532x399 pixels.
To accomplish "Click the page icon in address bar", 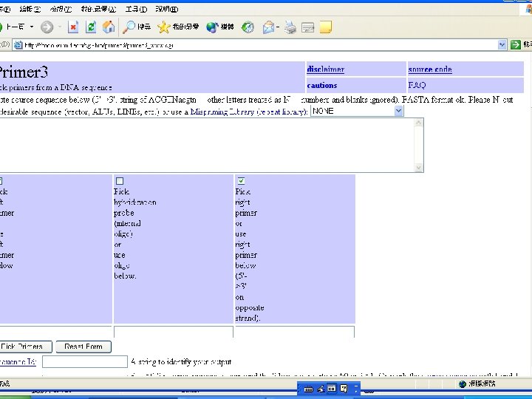I will [x=18, y=45].
